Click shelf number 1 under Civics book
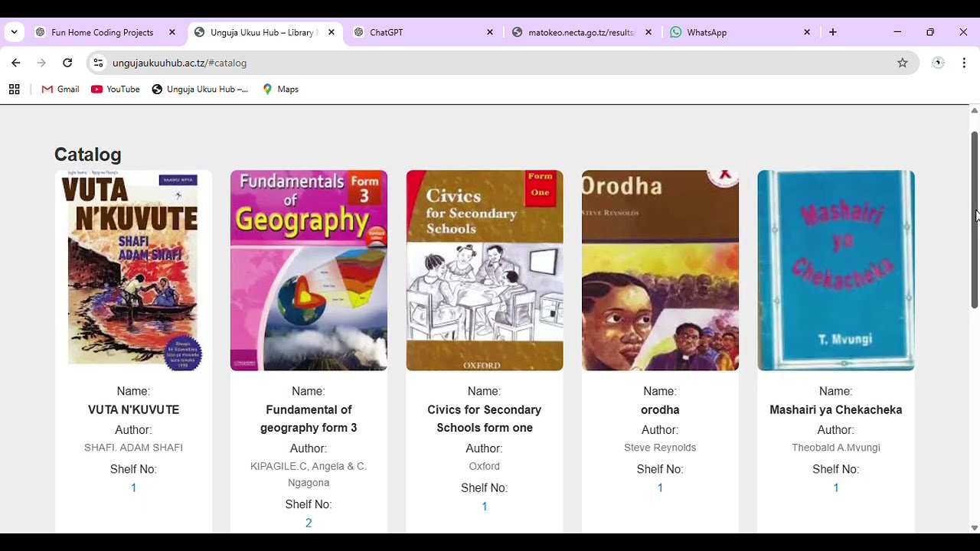 pos(485,507)
